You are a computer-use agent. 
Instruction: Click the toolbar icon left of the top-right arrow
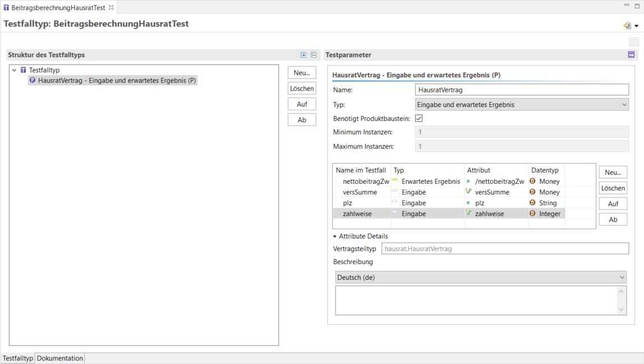pyautogui.click(x=627, y=26)
